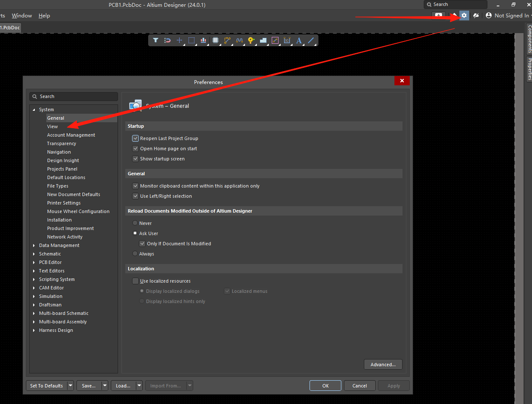532x404 pixels.
Task: Toggle Reopen Last Project Group checkbox
Action: tap(135, 138)
